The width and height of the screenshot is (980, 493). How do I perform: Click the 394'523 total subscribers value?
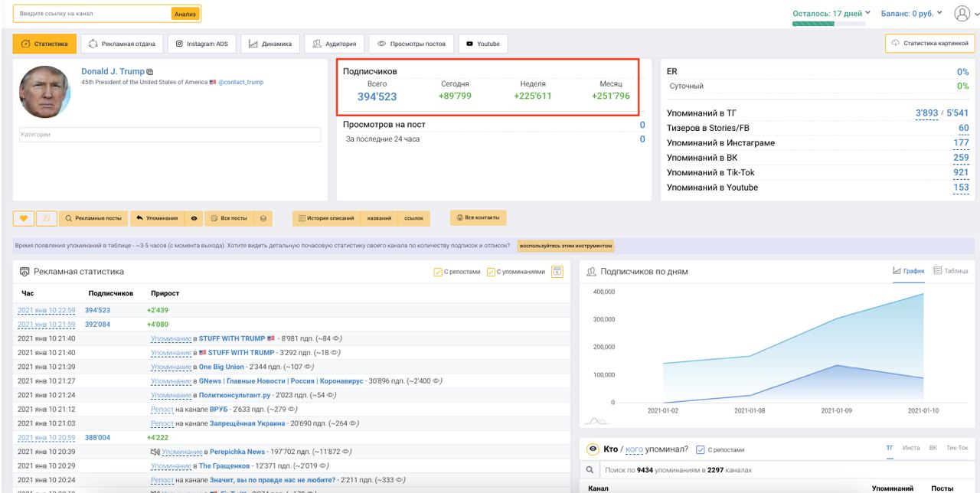coord(377,96)
